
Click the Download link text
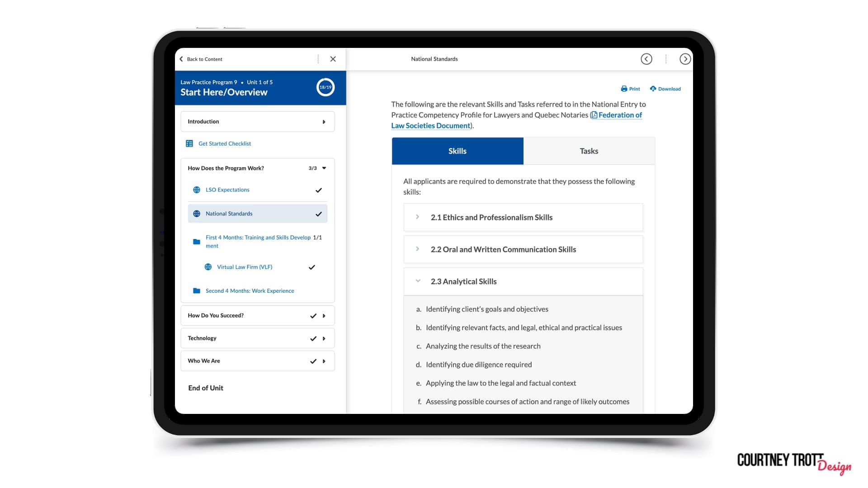(x=670, y=89)
